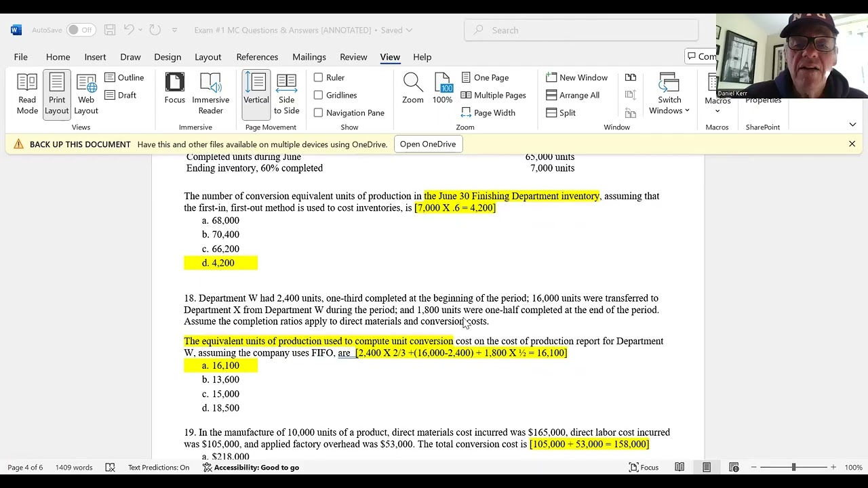868x488 pixels.
Task: Click Text Predictions: On status
Action: coord(159,467)
